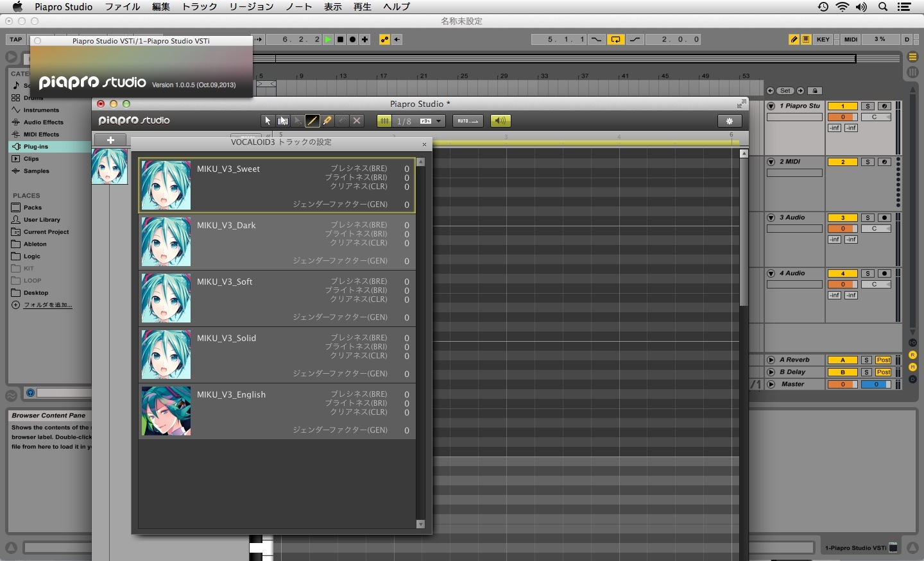Image resolution: width=924 pixels, height=561 pixels.
Task: Select the arrow pointer tool in Piapro Studio
Action: point(268,121)
